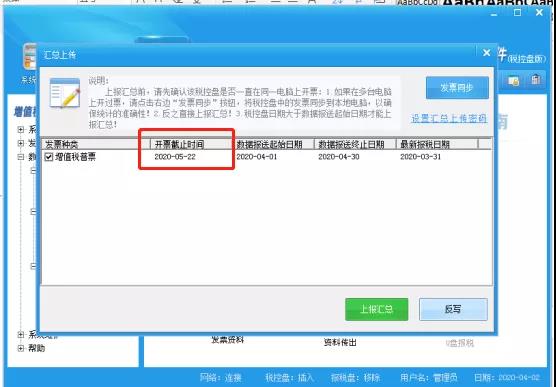Click 资料传出 in the background window
556x387 pixels.
340,343
